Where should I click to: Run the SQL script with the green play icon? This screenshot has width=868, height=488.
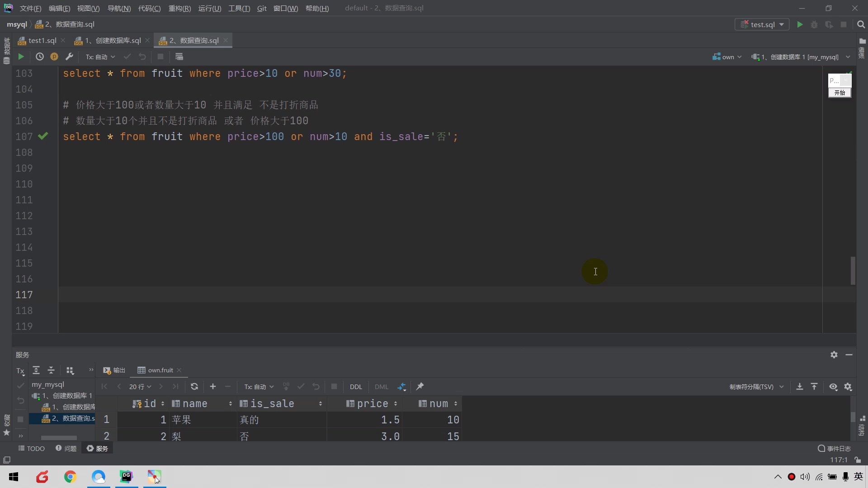pyautogui.click(x=20, y=56)
